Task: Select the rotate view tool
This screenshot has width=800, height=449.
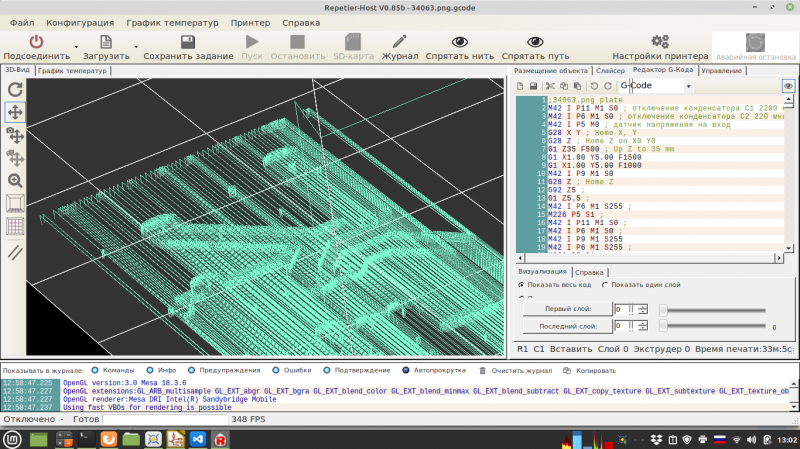Action: pos(15,89)
